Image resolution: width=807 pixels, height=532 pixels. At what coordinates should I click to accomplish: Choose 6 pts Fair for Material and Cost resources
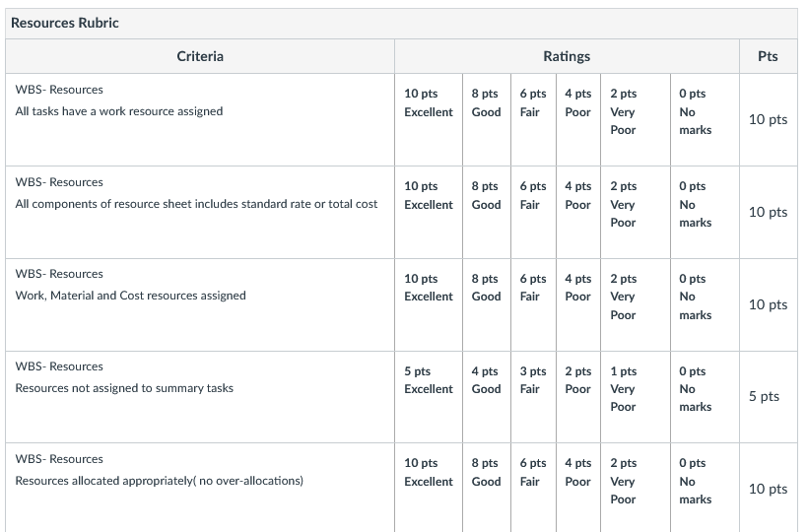click(x=533, y=304)
